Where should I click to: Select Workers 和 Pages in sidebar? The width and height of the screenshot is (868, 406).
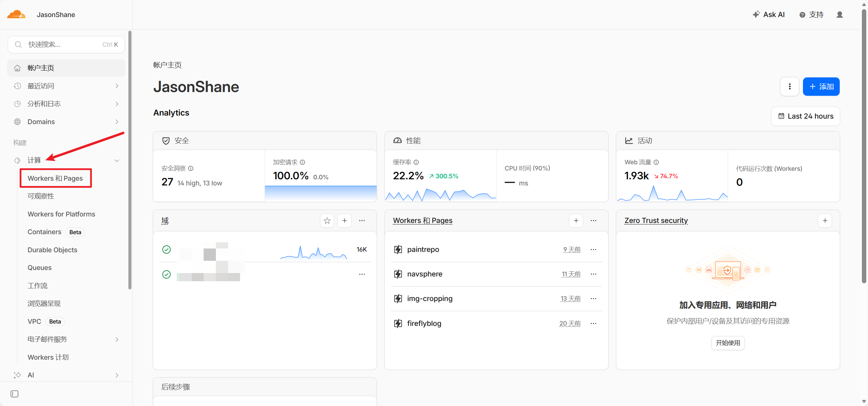click(x=55, y=178)
